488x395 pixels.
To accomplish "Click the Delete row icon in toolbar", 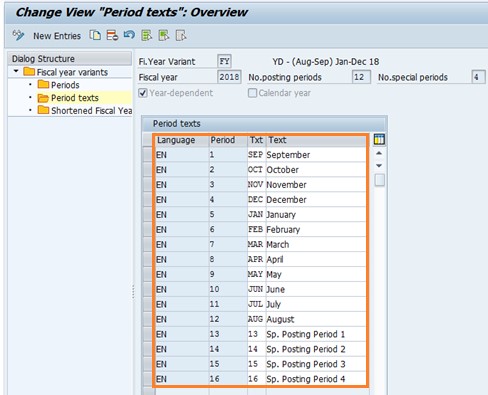I will point(112,35).
